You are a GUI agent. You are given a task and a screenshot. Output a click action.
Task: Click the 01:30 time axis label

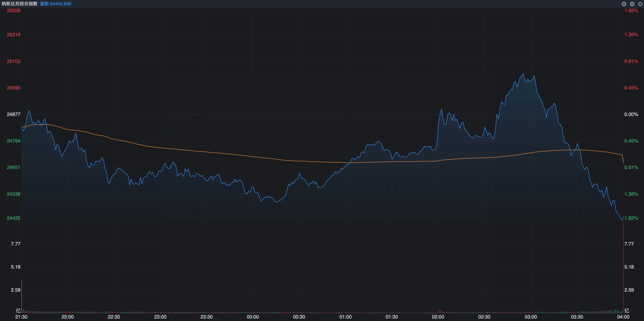[392, 317]
